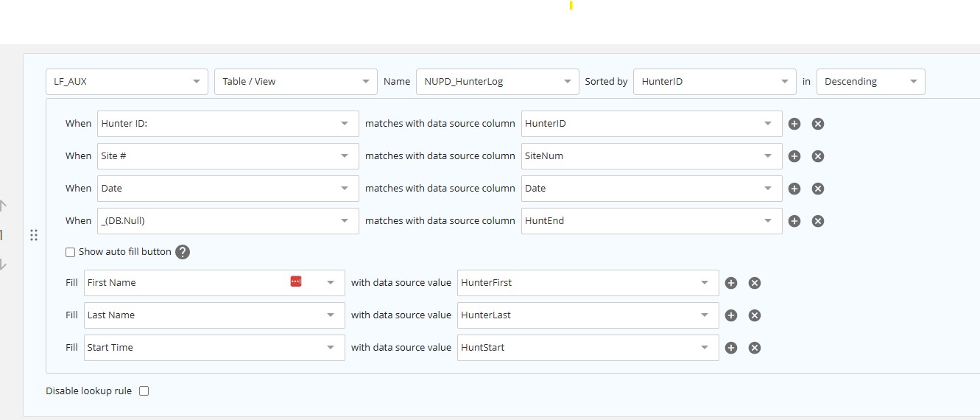This screenshot has height=420, width=980.
Task: Open the Last Name fill field dropdown
Action: pos(214,315)
